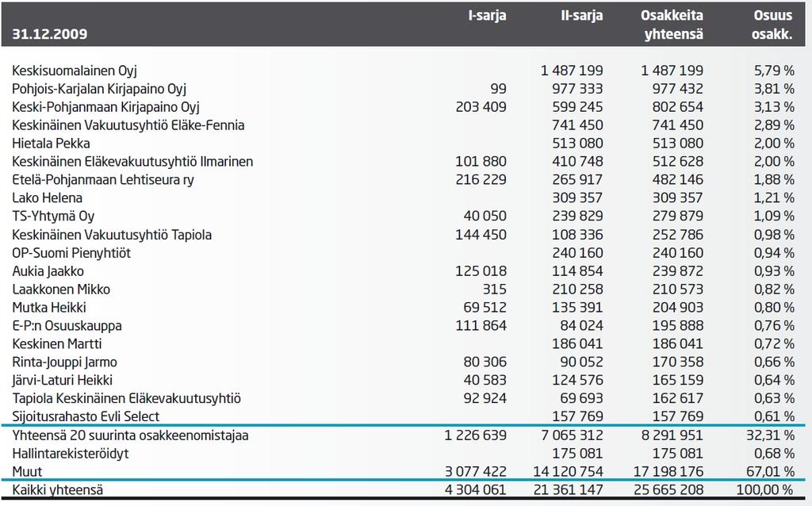The image size is (812, 506).
Task: Click the total shares value 204 903
Action: 677,307
